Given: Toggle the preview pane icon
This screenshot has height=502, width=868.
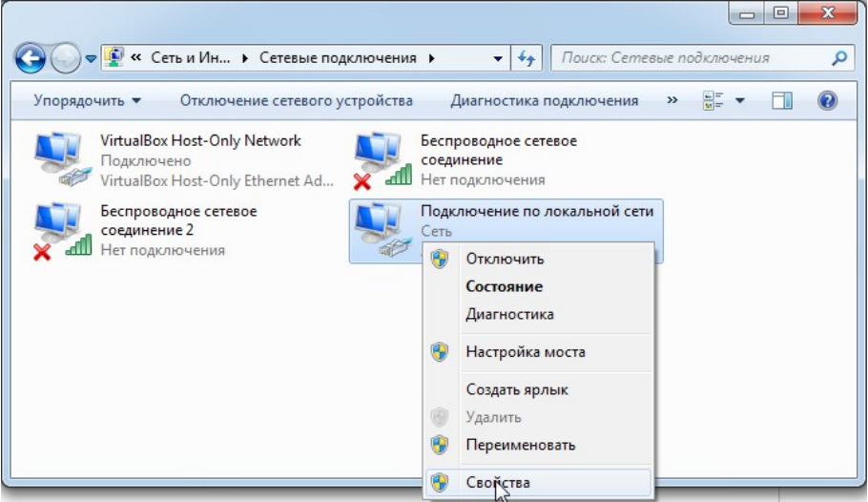Looking at the screenshot, I should pos(781,101).
